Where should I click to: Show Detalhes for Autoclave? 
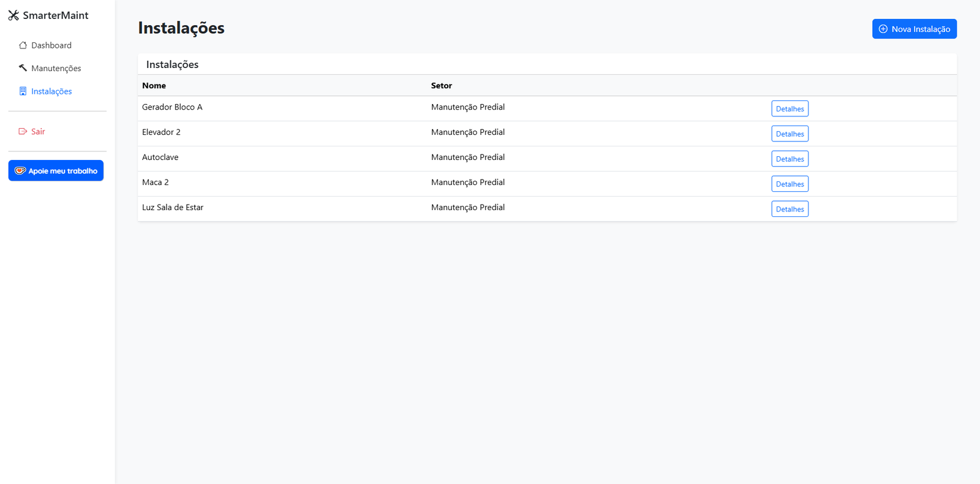click(x=790, y=159)
